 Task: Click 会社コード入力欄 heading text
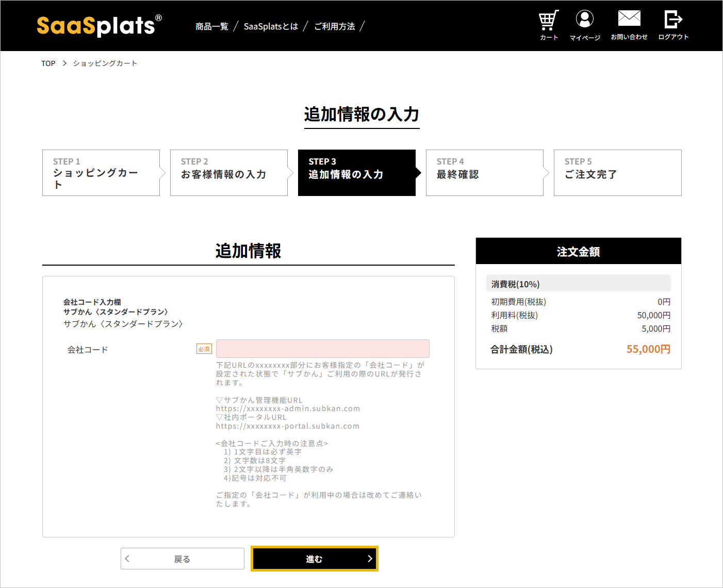coord(92,302)
